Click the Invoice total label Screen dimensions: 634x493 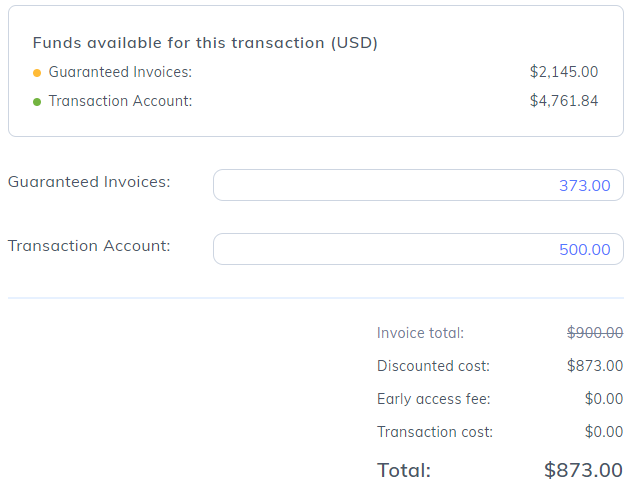420,333
